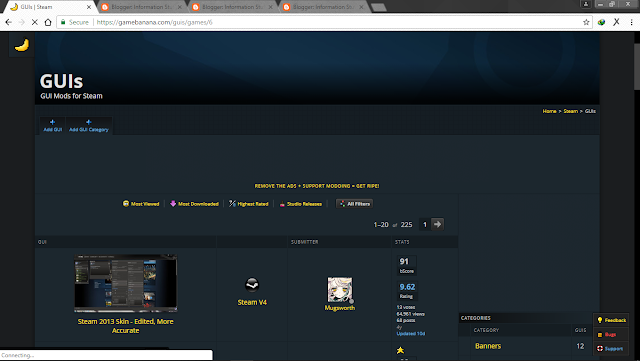Open a new browser tab
640x361 pixels.
[x=379, y=7]
